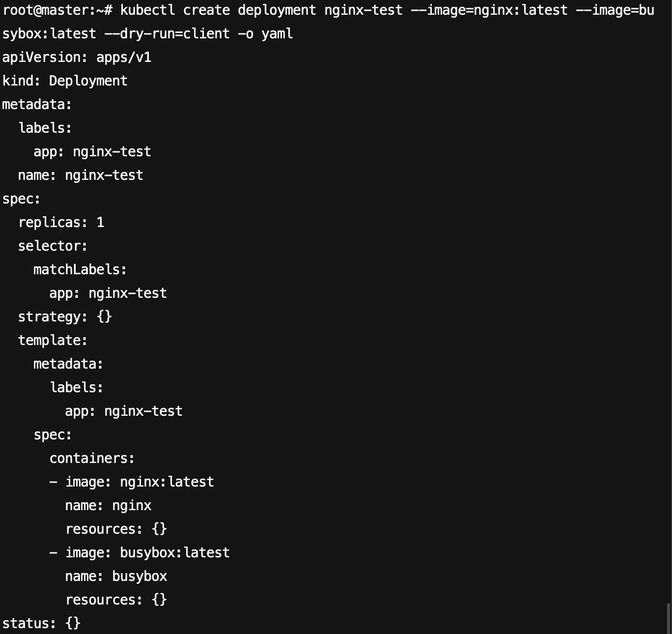
Task: Click the resources: {} under busybox
Action: click(116, 600)
